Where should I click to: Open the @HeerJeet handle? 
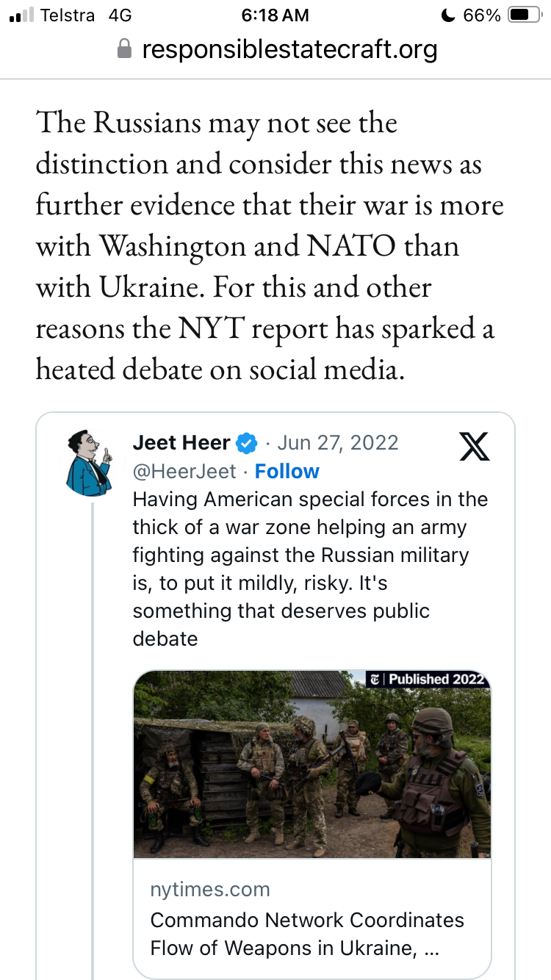pos(184,472)
